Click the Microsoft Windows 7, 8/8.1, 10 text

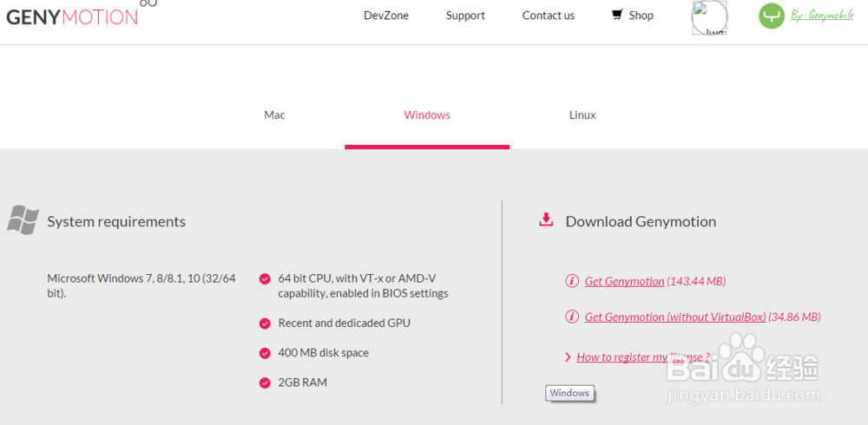click(141, 285)
